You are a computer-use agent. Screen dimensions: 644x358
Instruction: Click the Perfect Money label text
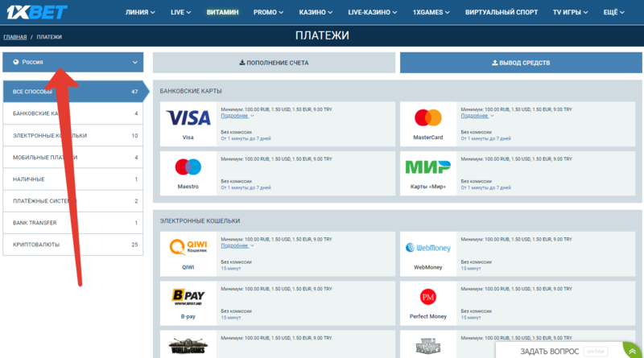428,316
